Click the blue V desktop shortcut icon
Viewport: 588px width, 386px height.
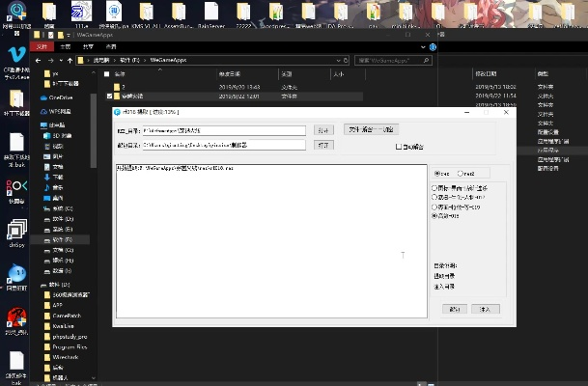click(16, 55)
